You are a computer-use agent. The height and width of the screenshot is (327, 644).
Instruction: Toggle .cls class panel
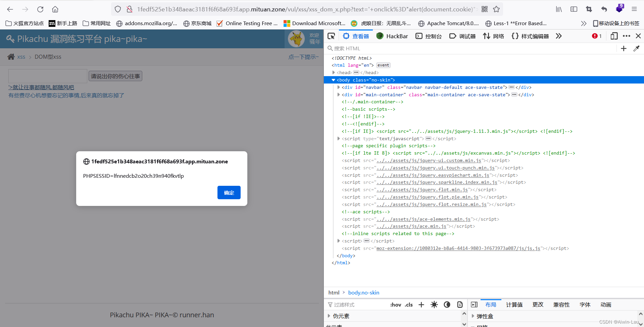(409, 305)
